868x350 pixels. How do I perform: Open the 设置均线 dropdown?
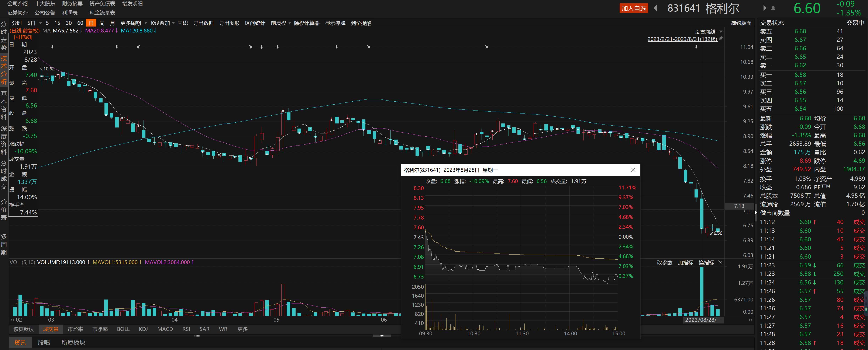pos(721,32)
